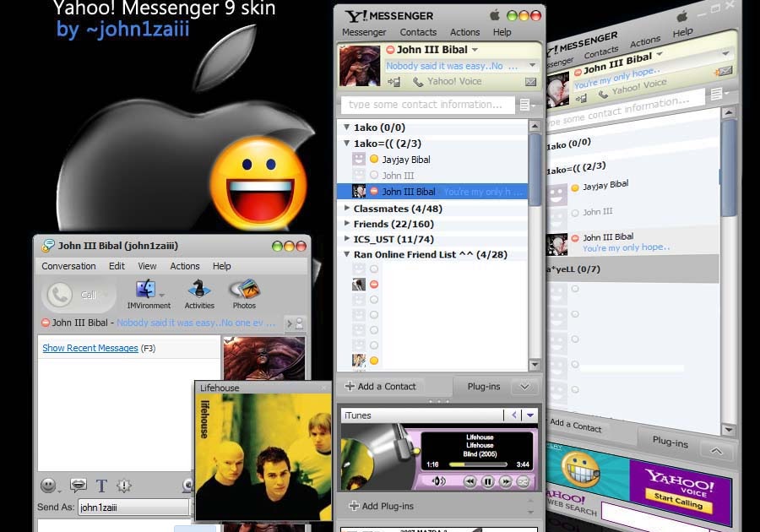Viewport: 760px width, 532px height.
Task: Open the iTunes plug-in dropdown arrow
Action: click(x=530, y=415)
